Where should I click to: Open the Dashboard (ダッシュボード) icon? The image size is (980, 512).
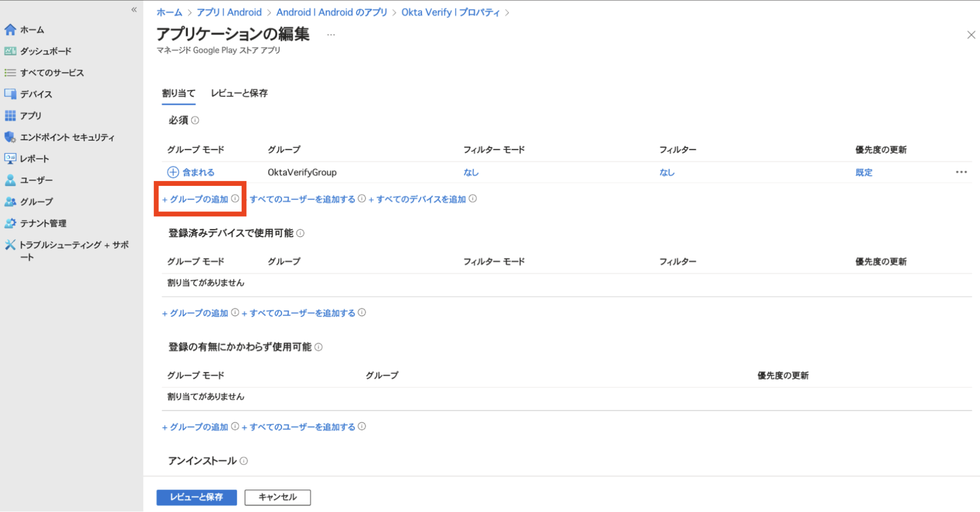click(x=10, y=51)
